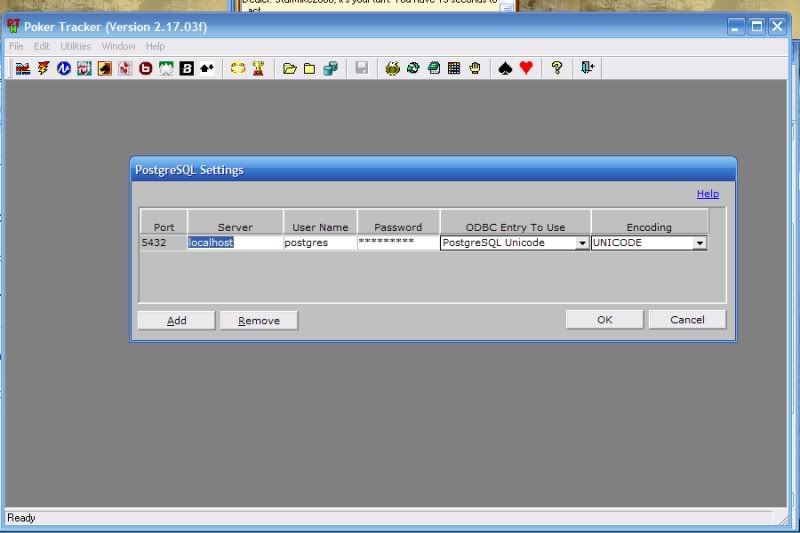Expand the ODBC Entry To Use dropdown
This screenshot has height=533, width=800.
(x=582, y=243)
